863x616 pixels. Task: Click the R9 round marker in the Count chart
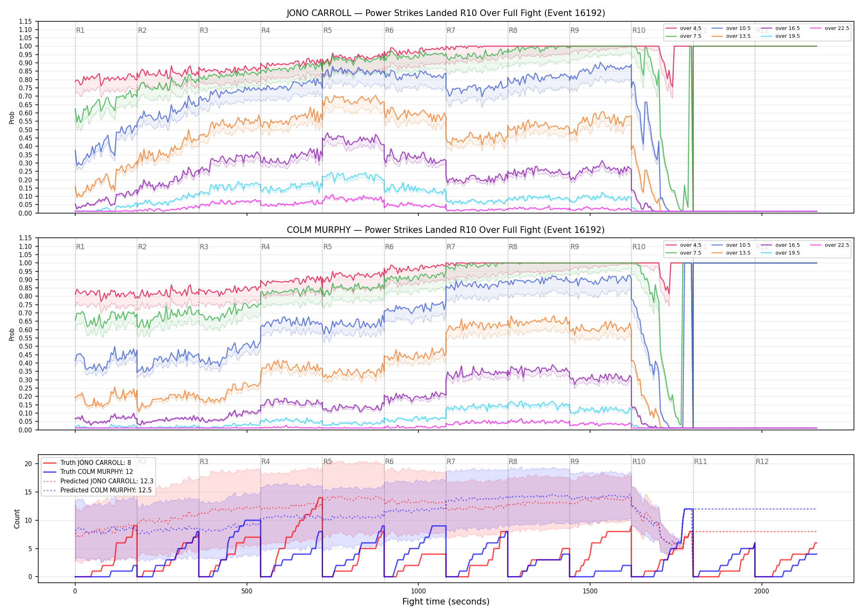[575, 462]
